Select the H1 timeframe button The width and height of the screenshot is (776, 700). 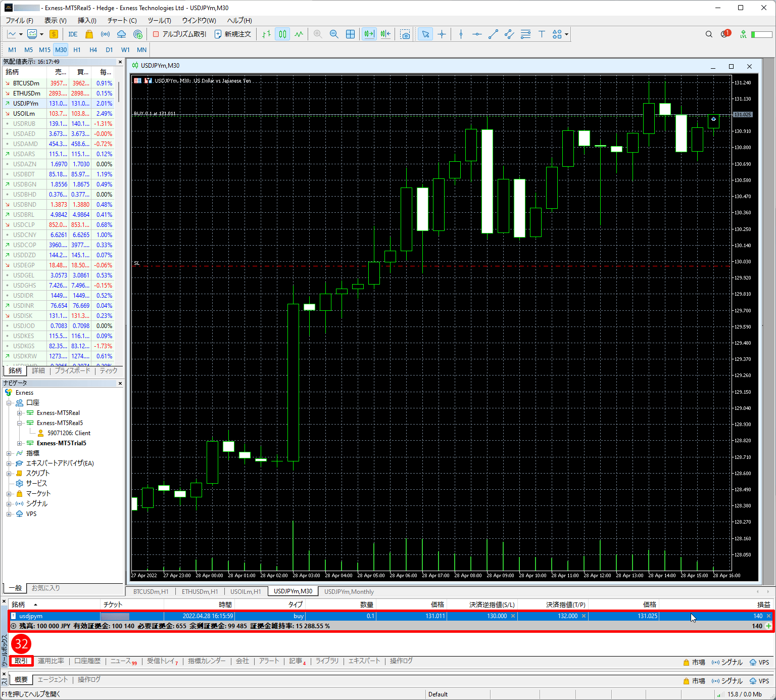tap(77, 50)
